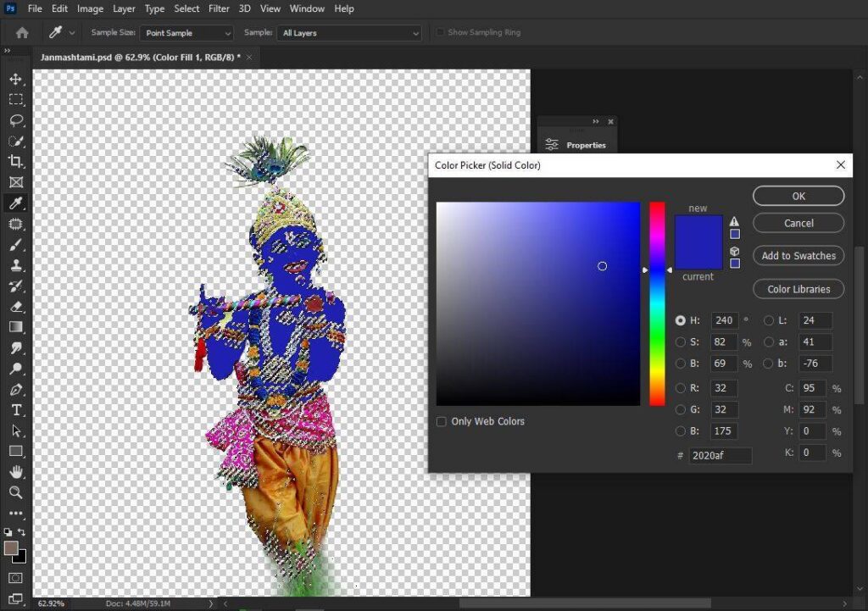Select the Pen tool
Viewport: 868px width, 611px height.
15,389
